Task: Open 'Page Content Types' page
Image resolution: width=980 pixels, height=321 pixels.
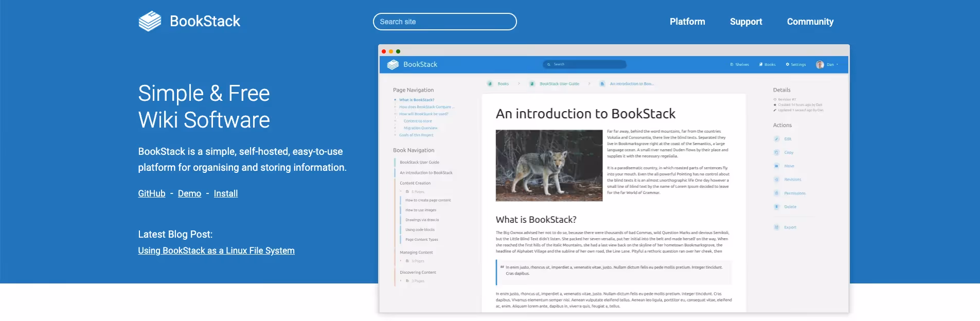Action: click(x=422, y=239)
